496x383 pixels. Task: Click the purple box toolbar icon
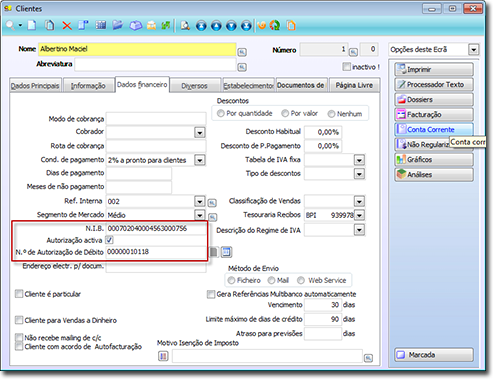[135, 26]
